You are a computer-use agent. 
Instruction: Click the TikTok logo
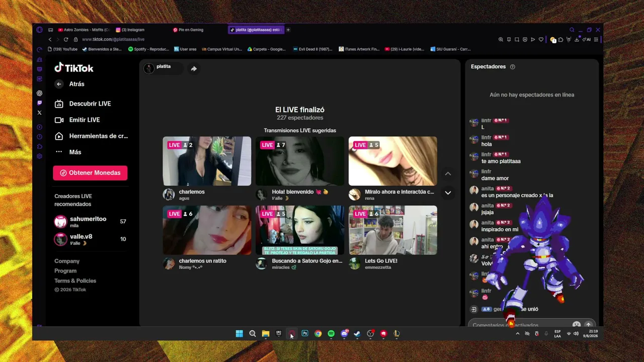[74, 68]
